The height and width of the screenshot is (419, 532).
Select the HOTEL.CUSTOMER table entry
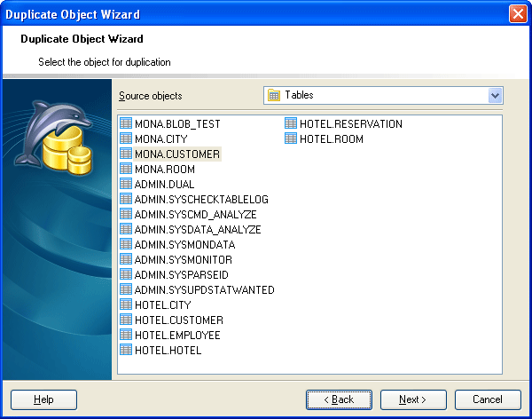(178, 320)
